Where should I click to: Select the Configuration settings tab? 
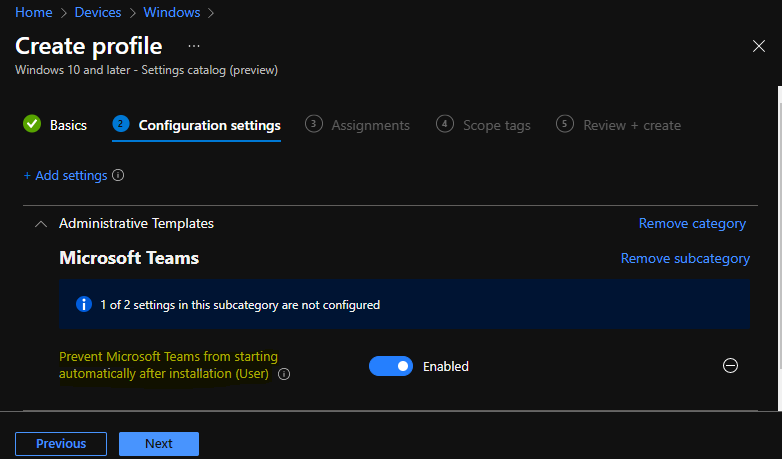(196, 125)
